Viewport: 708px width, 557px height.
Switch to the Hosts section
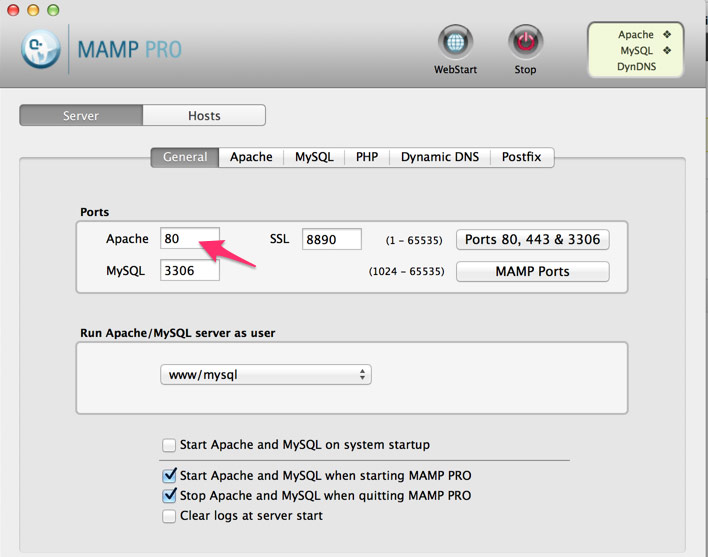tap(204, 116)
